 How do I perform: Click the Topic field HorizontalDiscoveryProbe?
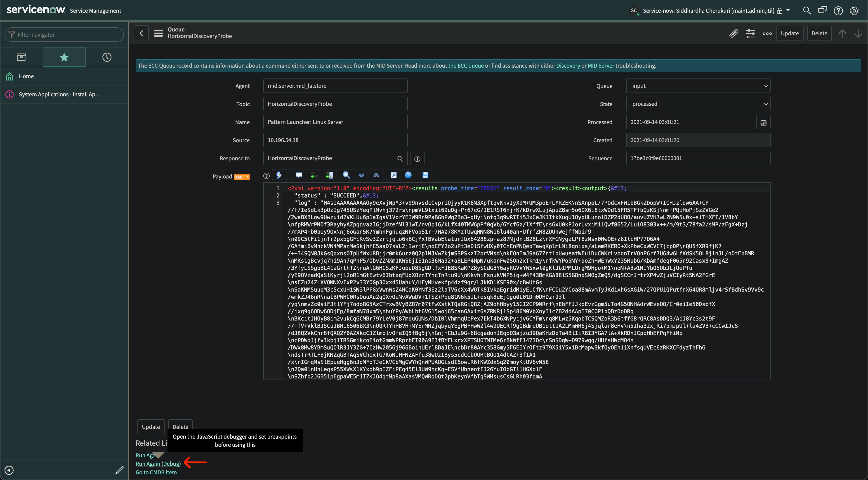335,104
